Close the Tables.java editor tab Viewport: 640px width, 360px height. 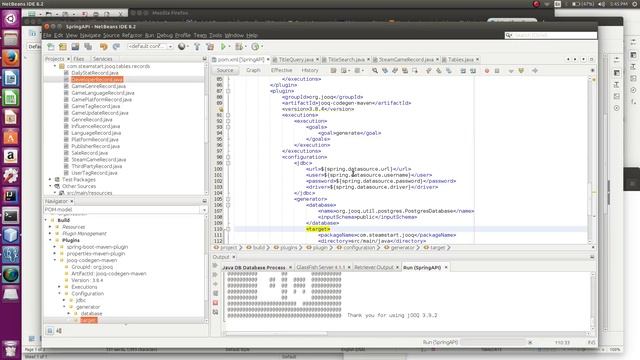pos(478,60)
